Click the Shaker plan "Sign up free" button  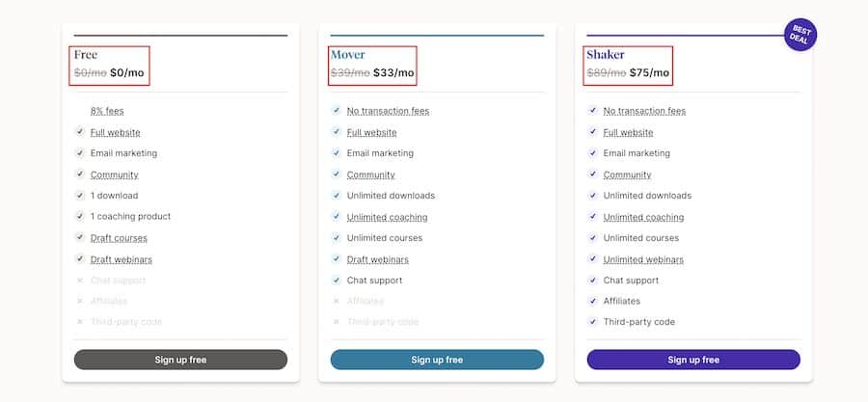coord(693,360)
